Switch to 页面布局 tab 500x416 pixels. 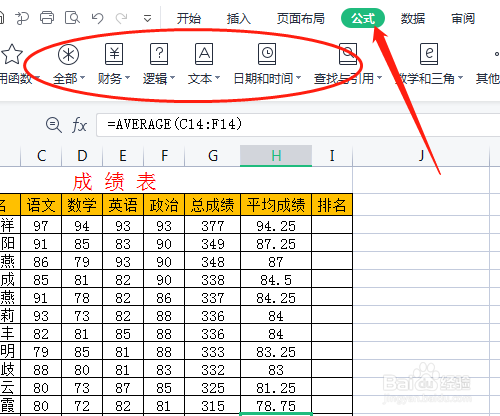301,18
